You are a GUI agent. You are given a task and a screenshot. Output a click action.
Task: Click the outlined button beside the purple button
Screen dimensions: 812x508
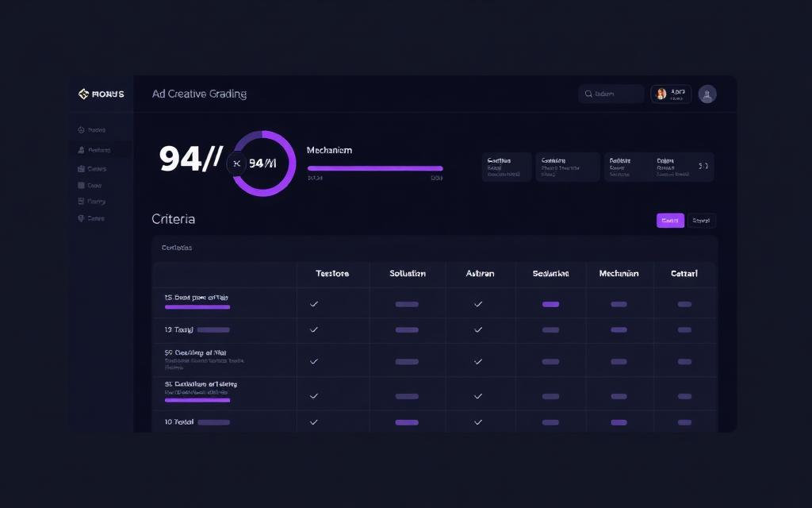(701, 221)
